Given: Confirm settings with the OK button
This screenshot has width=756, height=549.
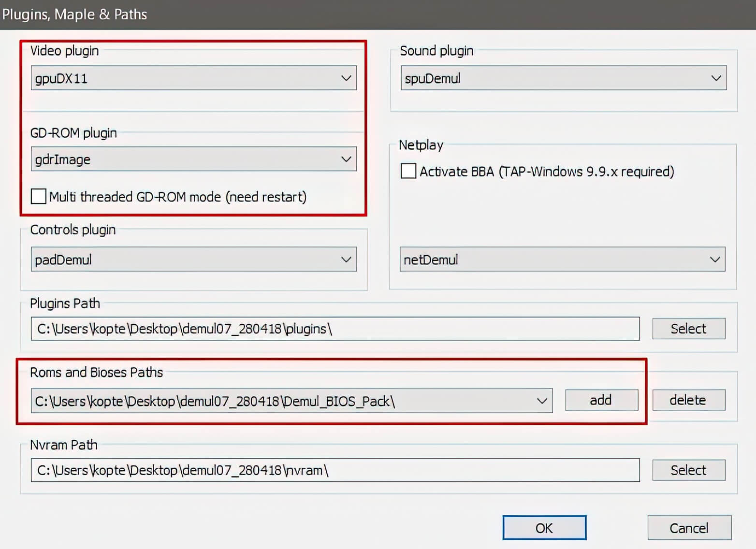Looking at the screenshot, I should click(544, 528).
